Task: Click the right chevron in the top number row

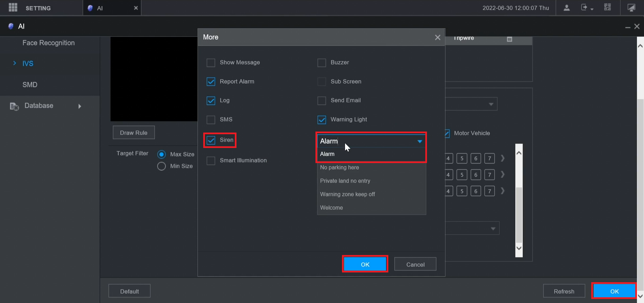Action: click(503, 158)
